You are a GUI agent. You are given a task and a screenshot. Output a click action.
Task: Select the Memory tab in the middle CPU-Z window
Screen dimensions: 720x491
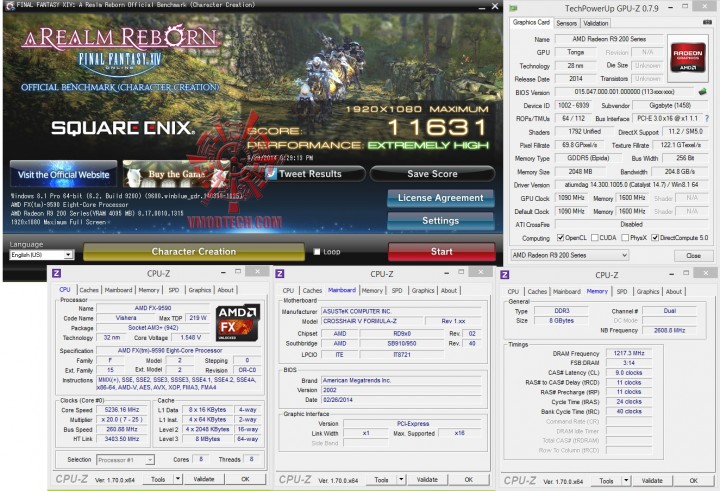pos(372,290)
